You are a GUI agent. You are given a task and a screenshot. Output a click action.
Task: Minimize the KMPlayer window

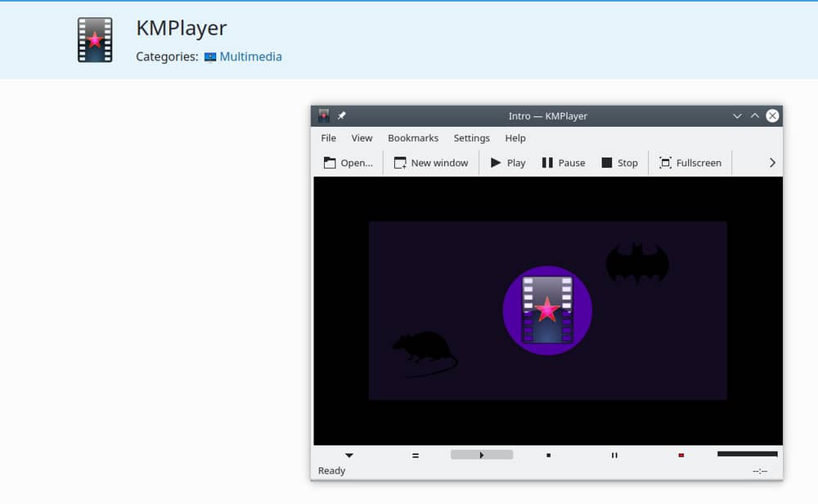(x=737, y=116)
